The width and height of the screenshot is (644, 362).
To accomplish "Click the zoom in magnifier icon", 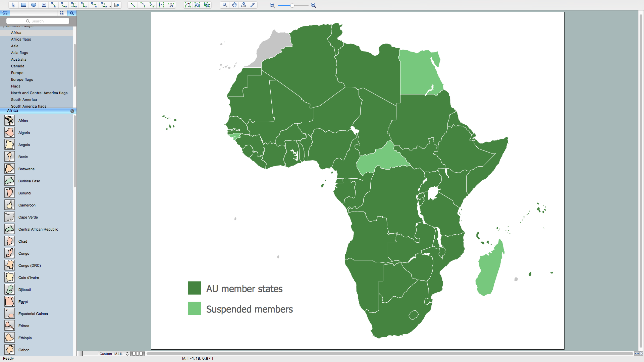I will point(313,5).
